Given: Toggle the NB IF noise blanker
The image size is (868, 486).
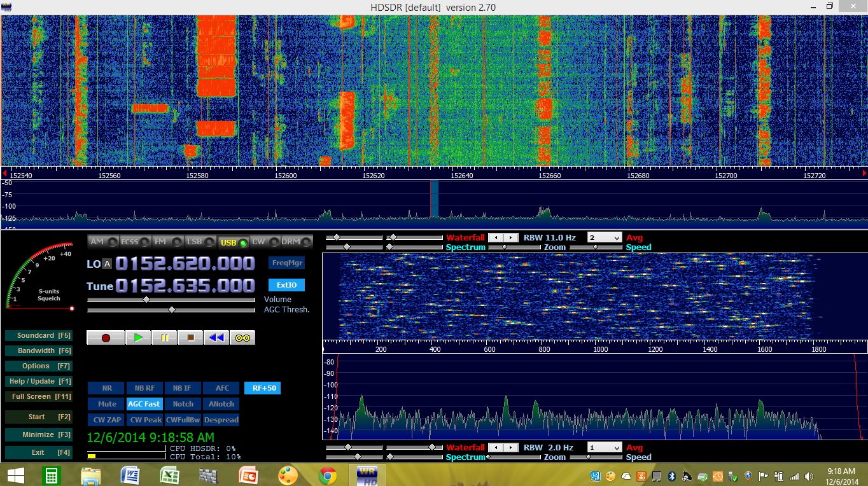Looking at the screenshot, I should tap(183, 388).
